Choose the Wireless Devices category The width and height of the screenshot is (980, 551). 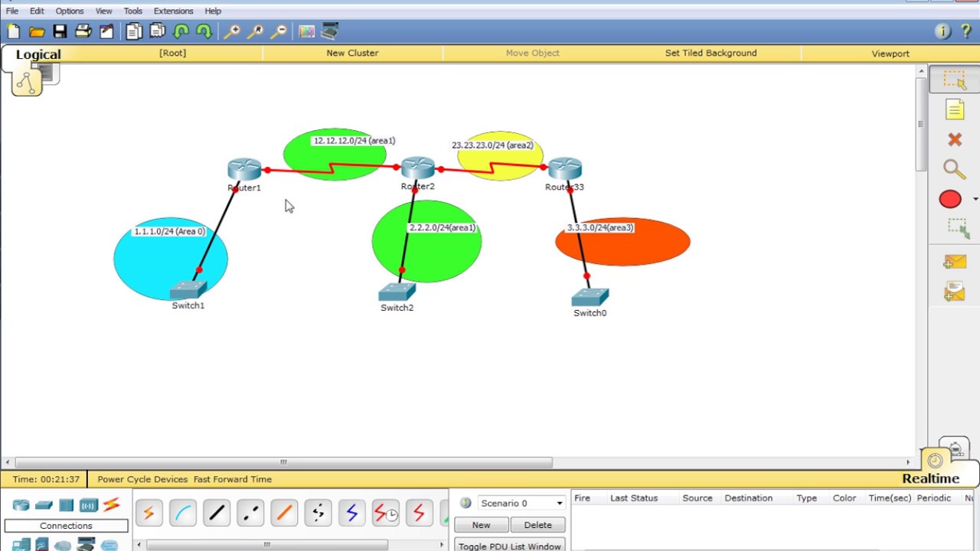point(89,505)
